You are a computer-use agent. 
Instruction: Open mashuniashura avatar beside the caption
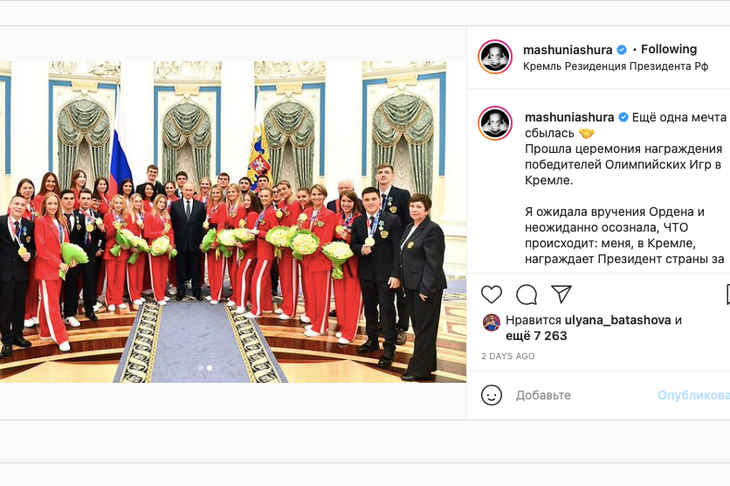click(495, 123)
